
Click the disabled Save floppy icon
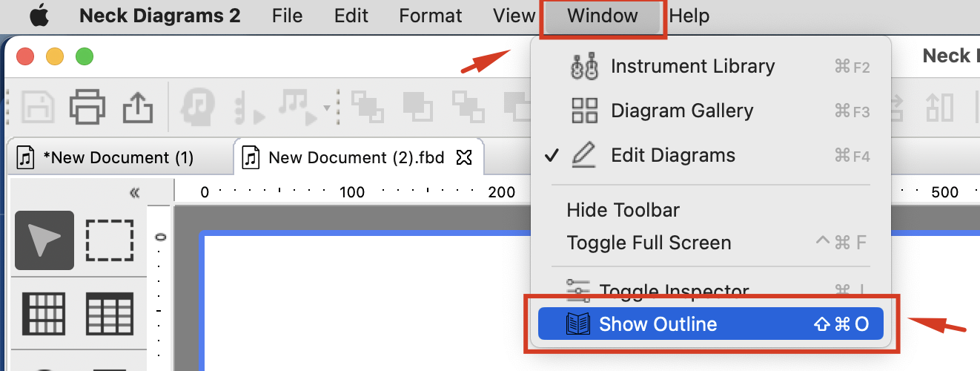38,107
